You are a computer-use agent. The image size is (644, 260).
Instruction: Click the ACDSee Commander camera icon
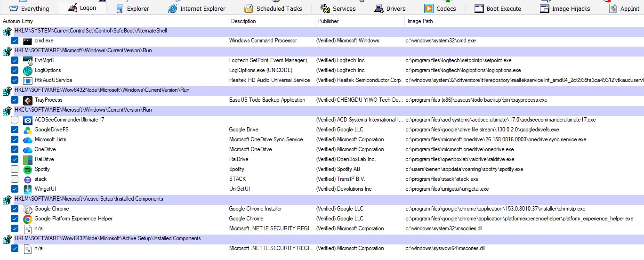(27, 120)
